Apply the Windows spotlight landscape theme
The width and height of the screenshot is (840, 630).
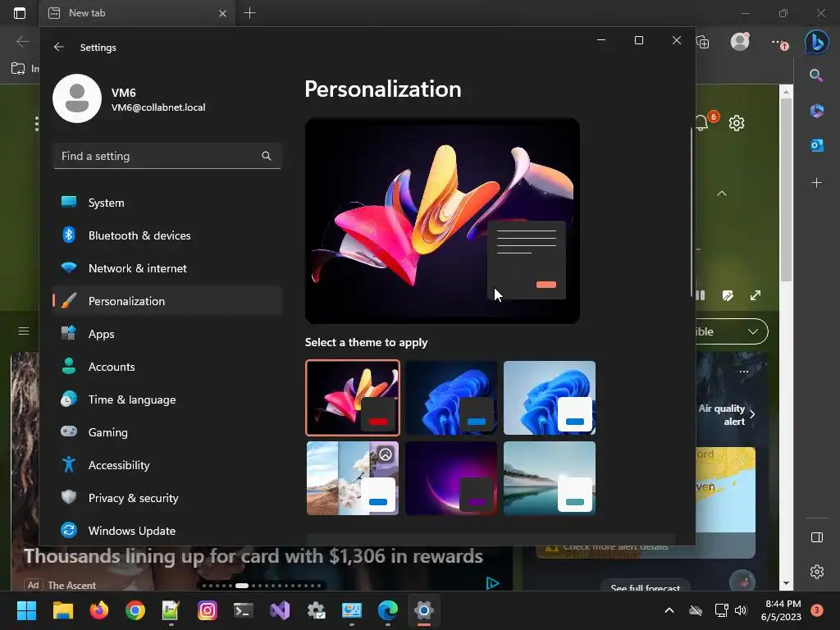(353, 478)
